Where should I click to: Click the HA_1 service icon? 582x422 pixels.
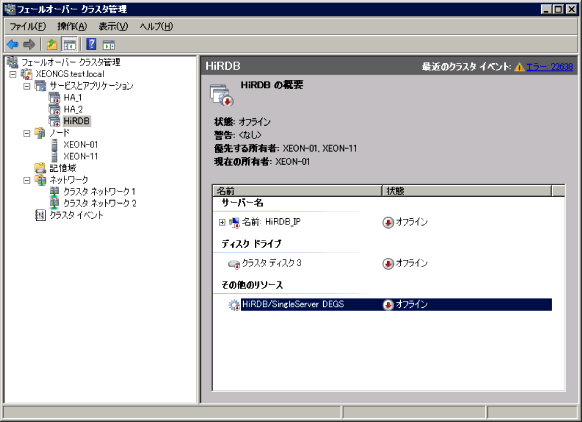point(54,98)
